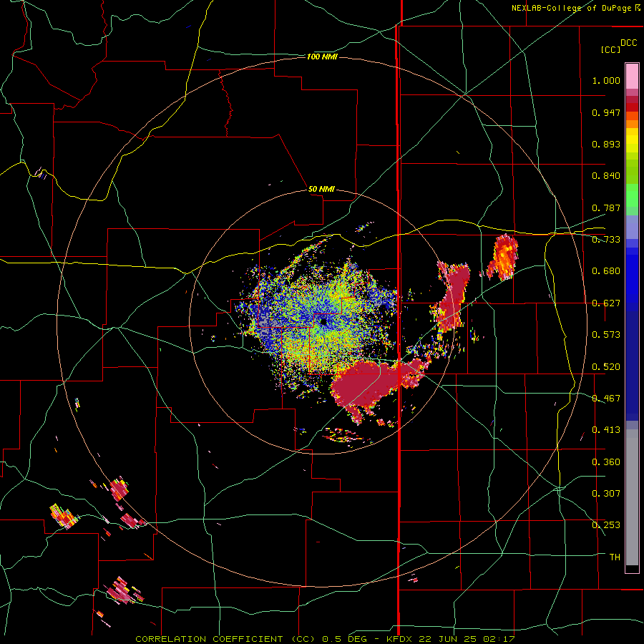
Task: Select the 0.947 scale value
Action: [606, 112]
